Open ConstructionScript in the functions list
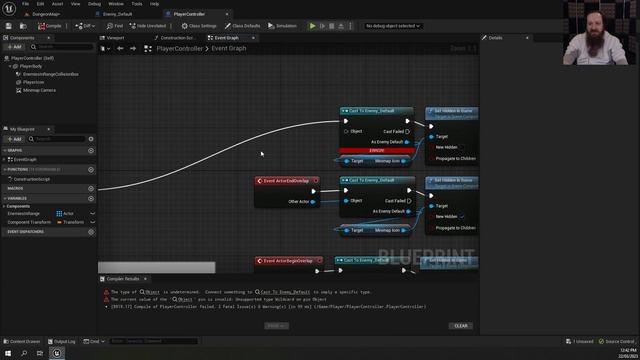This screenshot has width=640, height=360. (31, 179)
